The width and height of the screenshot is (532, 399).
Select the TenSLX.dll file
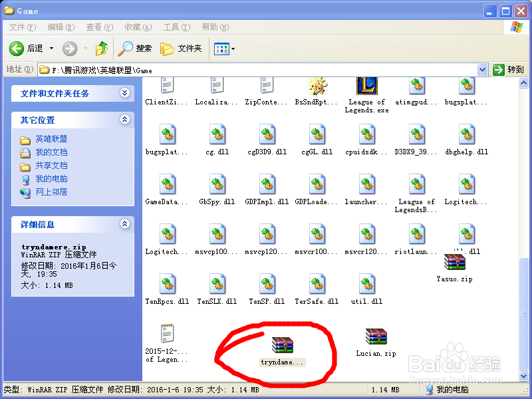(x=217, y=289)
